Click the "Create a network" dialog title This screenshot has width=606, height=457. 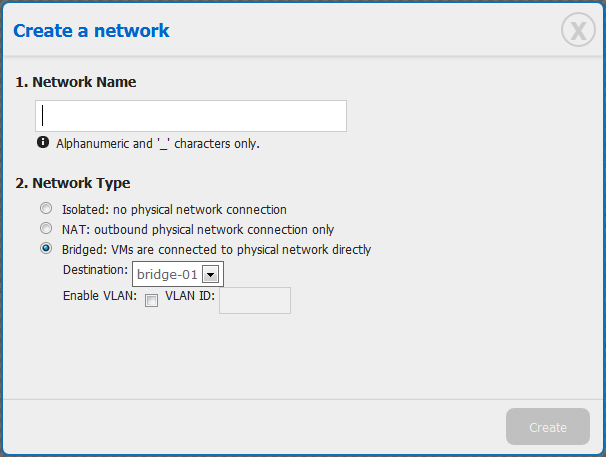point(91,31)
